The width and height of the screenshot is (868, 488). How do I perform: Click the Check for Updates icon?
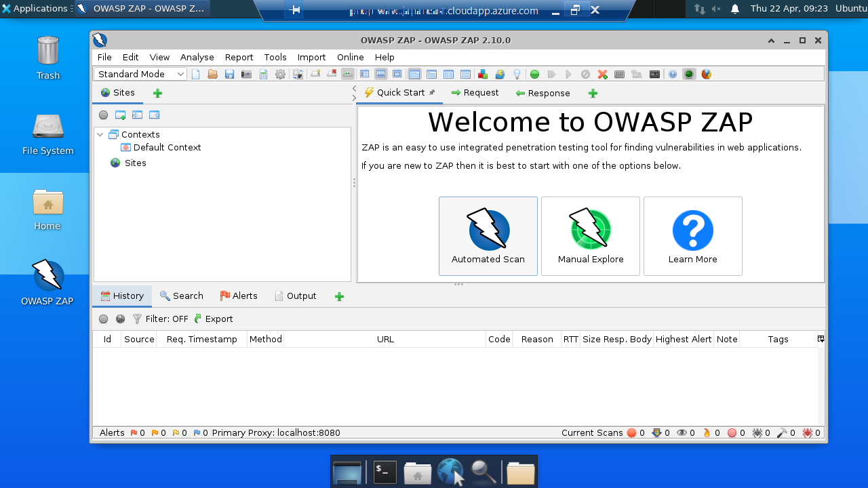pyautogui.click(x=500, y=74)
